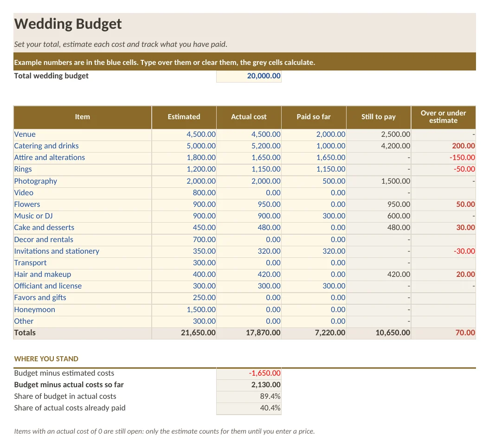
Task: Select Rings under estimate value -50.00
Action: click(444, 170)
